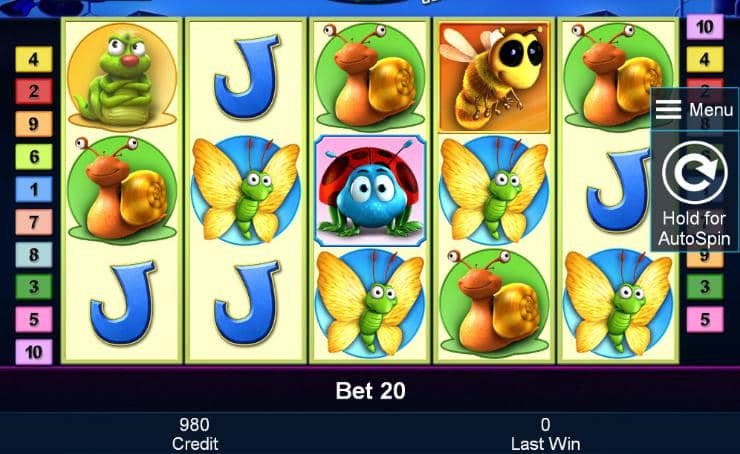
Task: Click the circular spin arrow icon
Action: pyautogui.click(x=694, y=173)
